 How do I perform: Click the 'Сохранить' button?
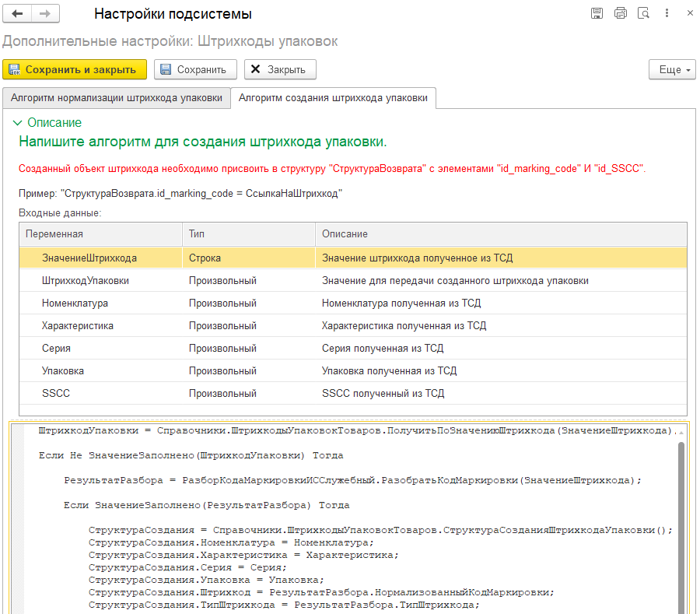(195, 70)
